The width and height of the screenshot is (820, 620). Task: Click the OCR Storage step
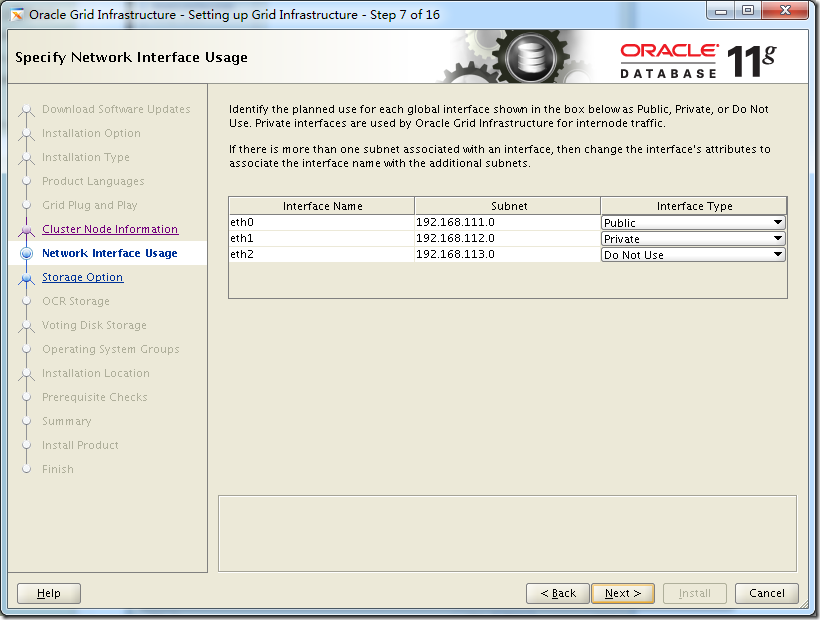pyautogui.click(x=76, y=301)
